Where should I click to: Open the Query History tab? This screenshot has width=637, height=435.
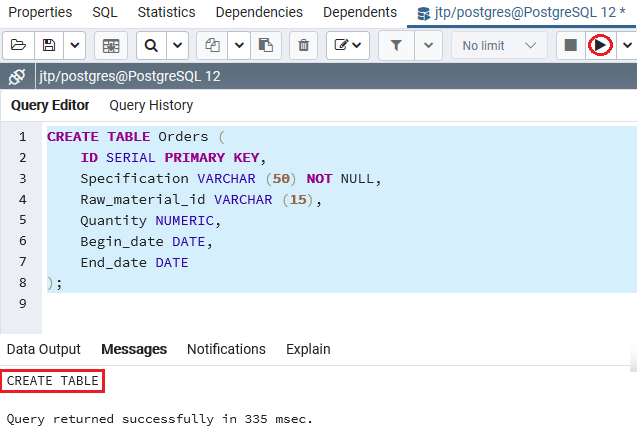(151, 105)
